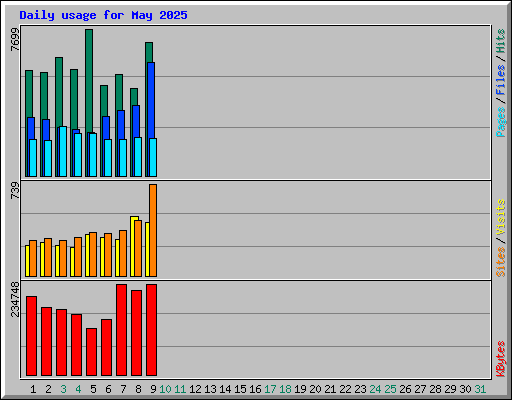Screen dimensions: 512x400
Task: Click the yellow Visits bar for day 8
Action: coord(133,247)
